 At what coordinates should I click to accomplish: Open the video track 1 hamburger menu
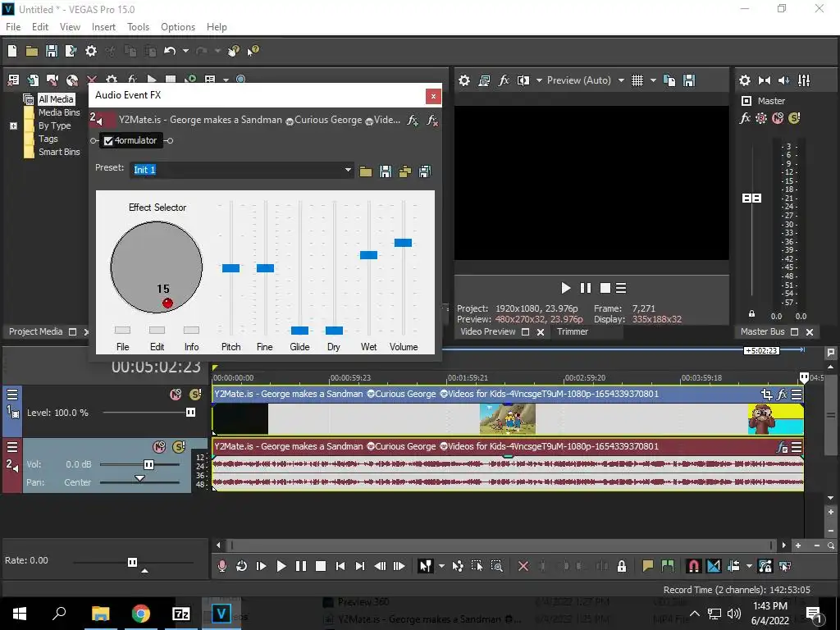pyautogui.click(x=12, y=395)
